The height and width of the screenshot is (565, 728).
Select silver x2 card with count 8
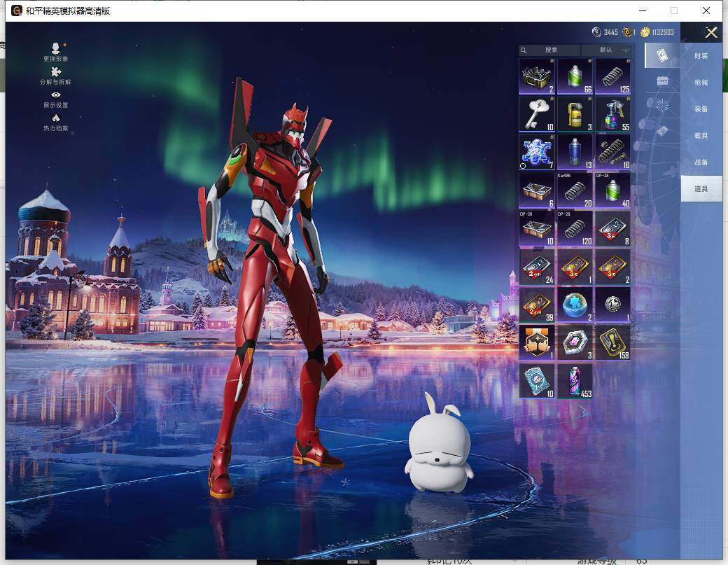[x=613, y=228]
